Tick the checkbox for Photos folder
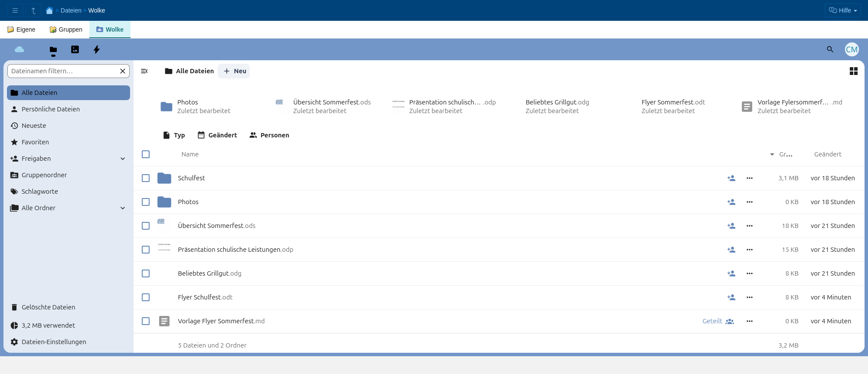 (x=146, y=202)
